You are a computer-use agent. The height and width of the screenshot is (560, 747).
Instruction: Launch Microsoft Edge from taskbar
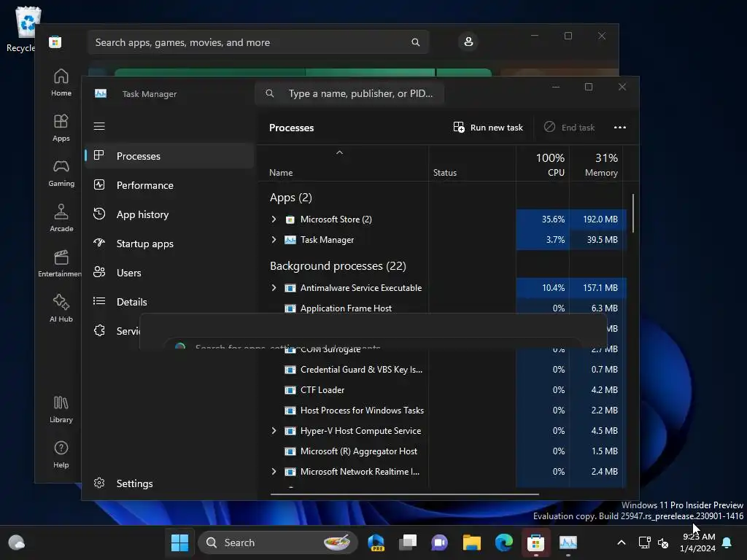point(503,542)
